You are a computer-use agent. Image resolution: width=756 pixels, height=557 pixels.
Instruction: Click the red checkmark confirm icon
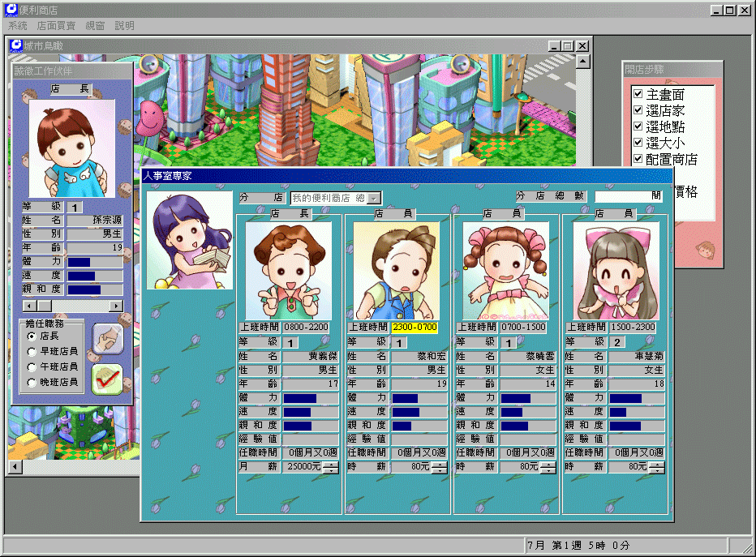coord(107,379)
